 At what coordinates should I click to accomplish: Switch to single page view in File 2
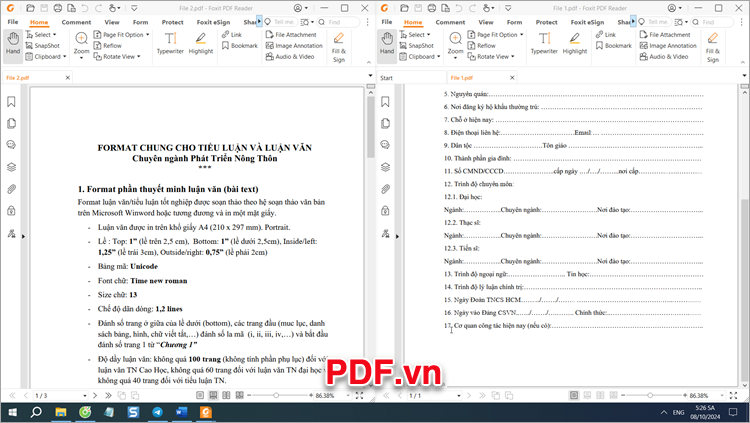point(200,395)
